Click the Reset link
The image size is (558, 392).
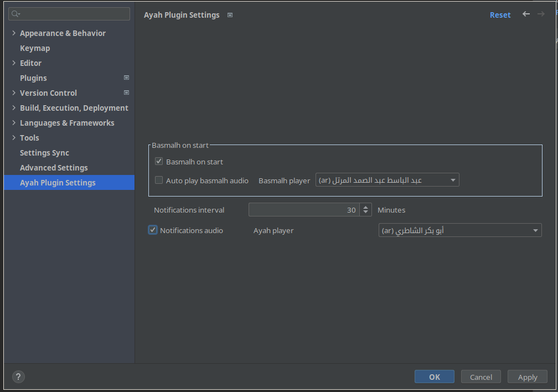500,15
